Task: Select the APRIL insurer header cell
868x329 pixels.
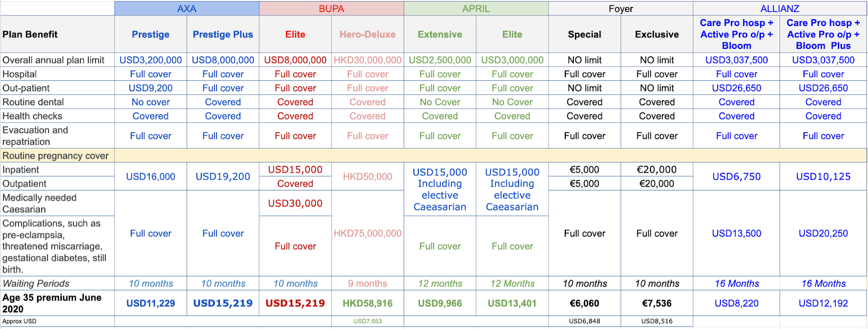Action: 476,9
